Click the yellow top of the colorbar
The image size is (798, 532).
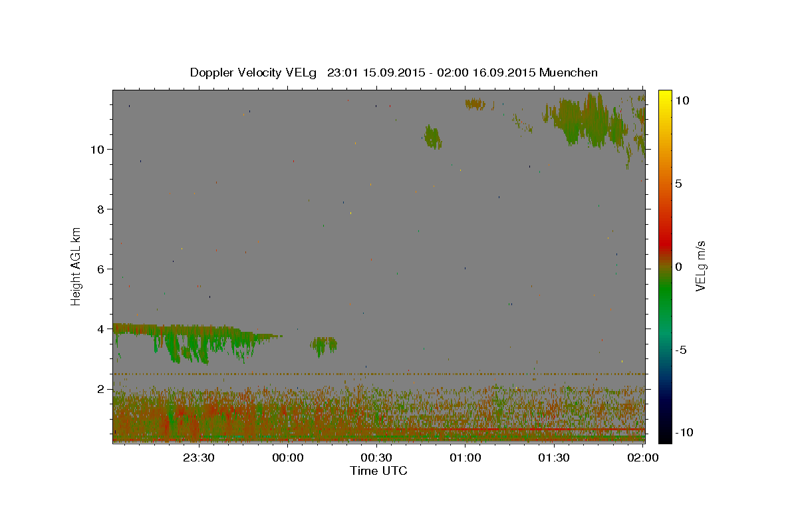coord(665,96)
